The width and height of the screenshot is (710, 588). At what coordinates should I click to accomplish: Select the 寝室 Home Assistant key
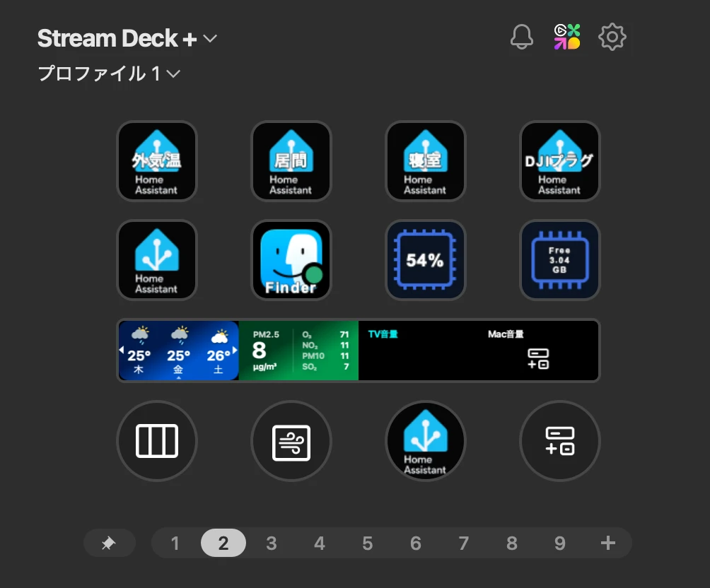(x=425, y=161)
